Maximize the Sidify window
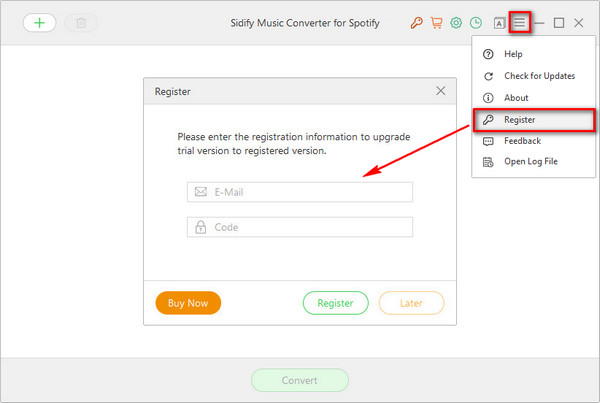600x403 pixels. tap(559, 23)
